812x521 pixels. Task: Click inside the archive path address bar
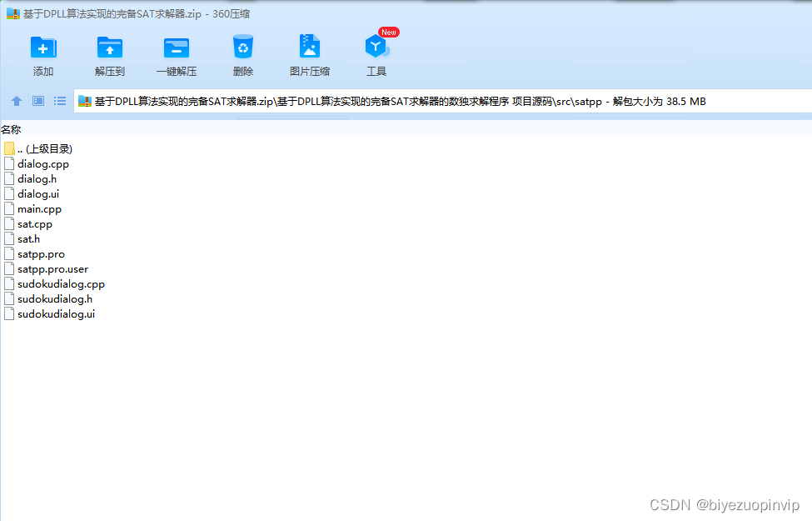(391, 101)
